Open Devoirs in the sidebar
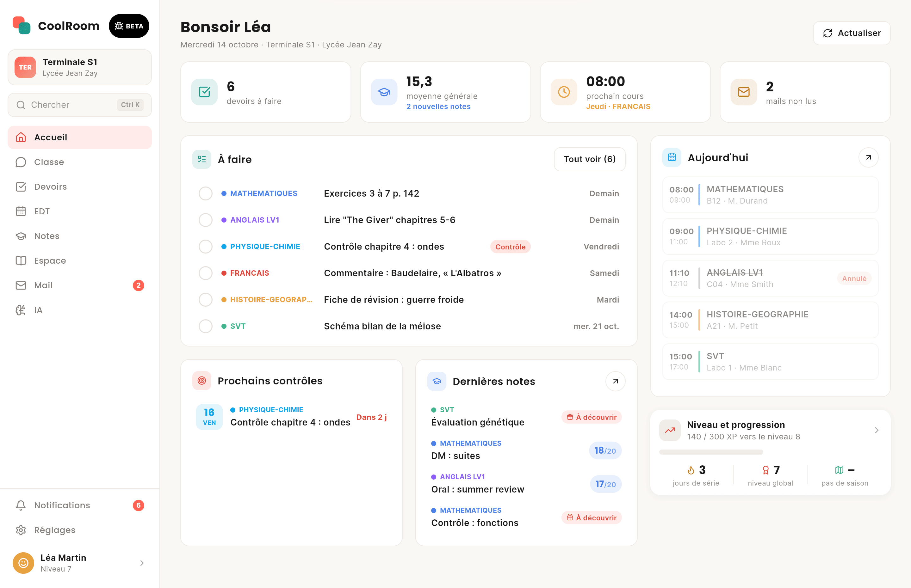This screenshot has width=911, height=588. click(x=79, y=187)
